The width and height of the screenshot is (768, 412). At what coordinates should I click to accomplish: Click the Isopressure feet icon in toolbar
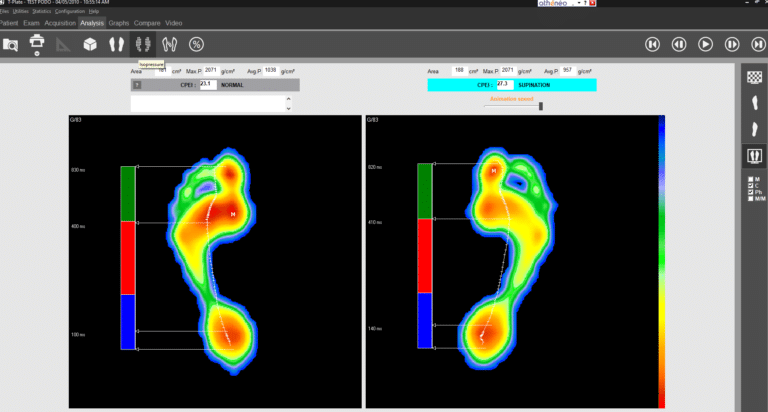click(143, 44)
